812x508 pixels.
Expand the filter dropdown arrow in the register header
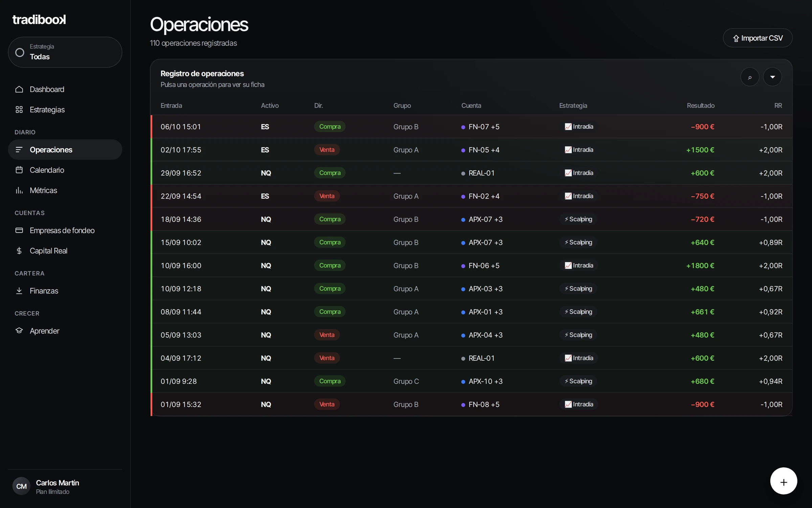tap(772, 77)
